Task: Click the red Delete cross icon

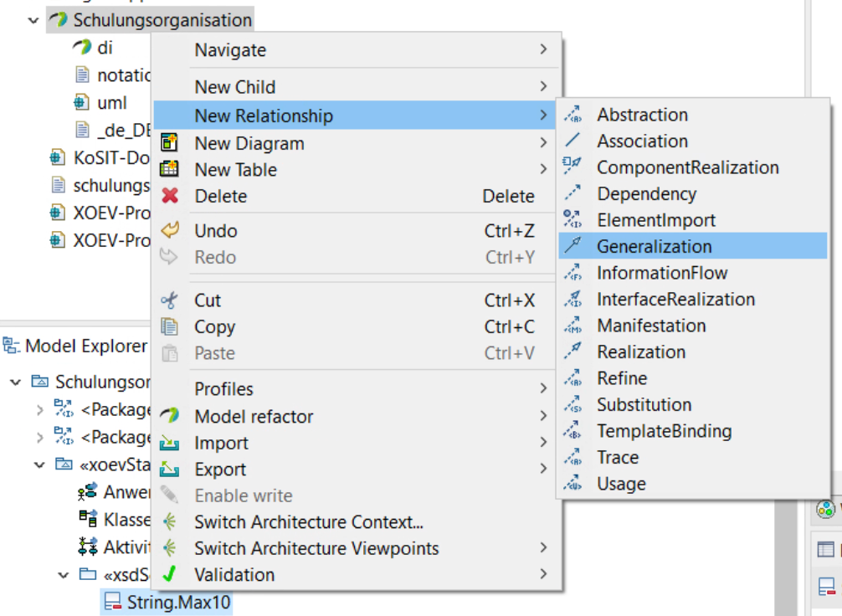Action: tap(170, 196)
